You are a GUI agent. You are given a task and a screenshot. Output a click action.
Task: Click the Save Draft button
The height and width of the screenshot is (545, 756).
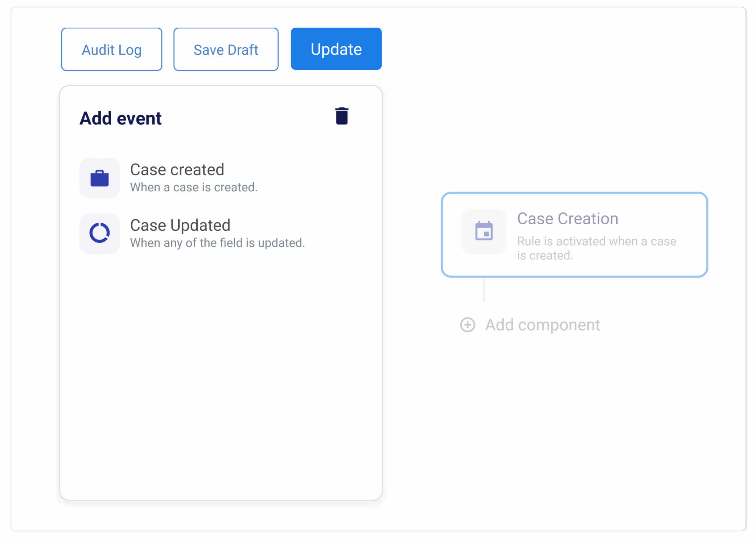[x=226, y=49]
